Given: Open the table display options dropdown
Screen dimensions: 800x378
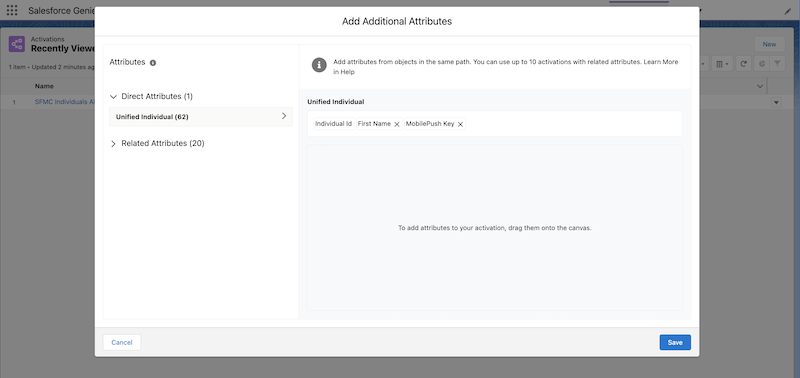Looking at the screenshot, I should pos(722,64).
